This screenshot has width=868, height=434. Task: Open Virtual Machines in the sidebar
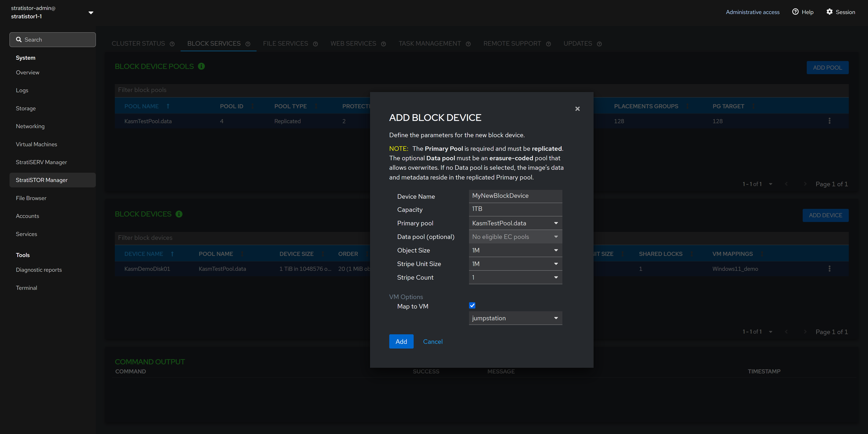(x=36, y=144)
